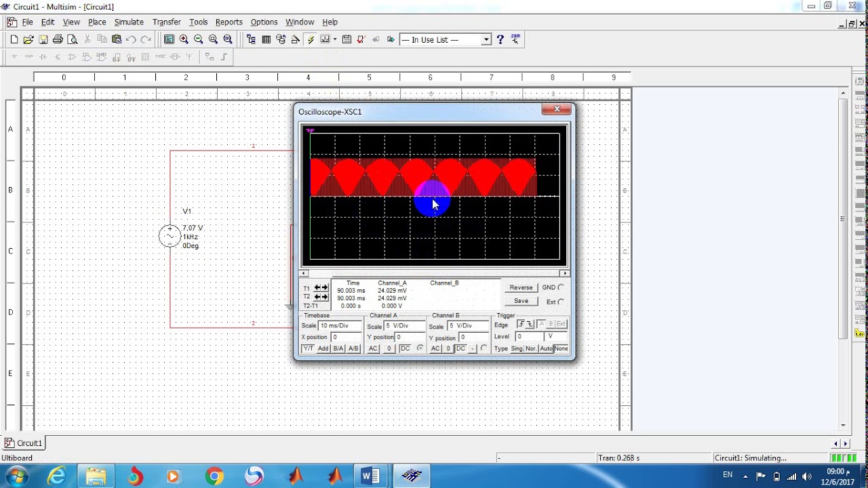Open the Simulate menu
This screenshot has height=488, width=868.
pyautogui.click(x=129, y=22)
